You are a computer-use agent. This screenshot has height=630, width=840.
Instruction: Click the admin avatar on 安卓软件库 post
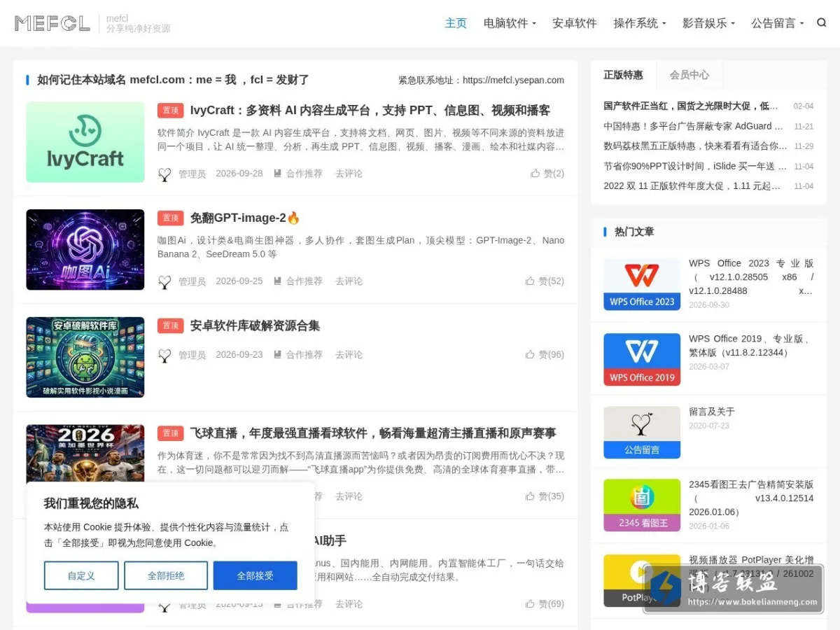pyautogui.click(x=164, y=356)
